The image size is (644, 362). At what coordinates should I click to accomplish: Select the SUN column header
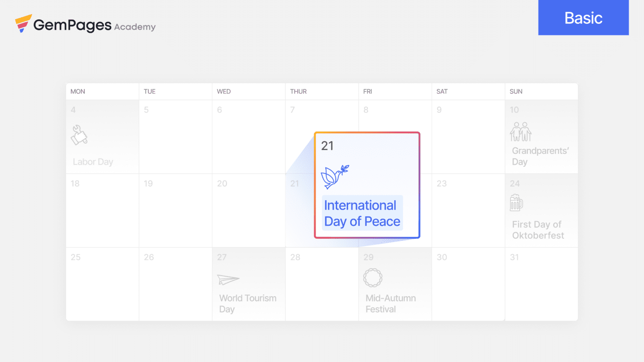coord(516,91)
